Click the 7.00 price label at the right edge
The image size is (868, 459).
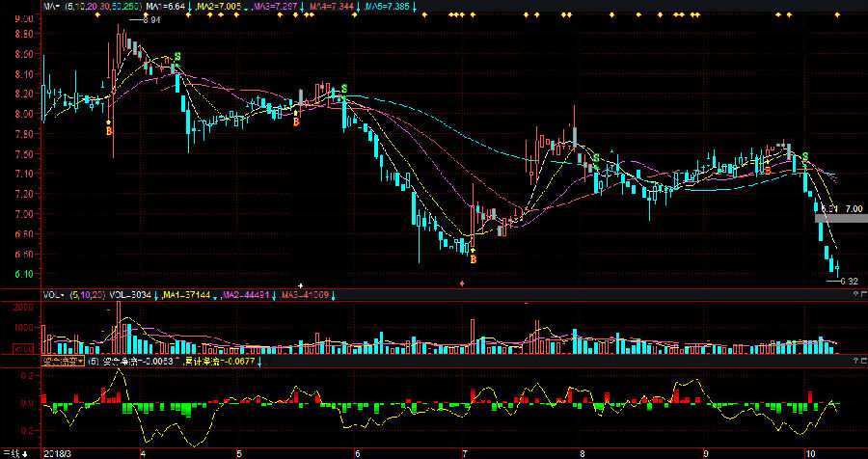[854, 208]
